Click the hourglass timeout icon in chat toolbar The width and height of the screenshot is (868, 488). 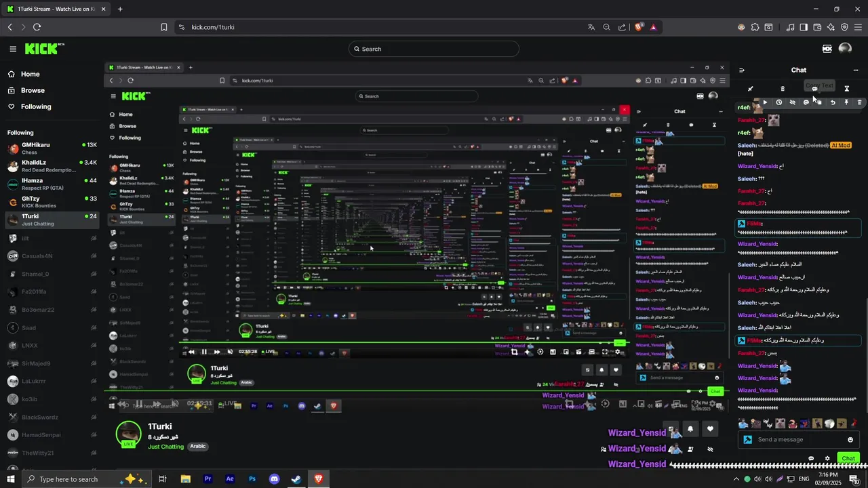point(846,89)
